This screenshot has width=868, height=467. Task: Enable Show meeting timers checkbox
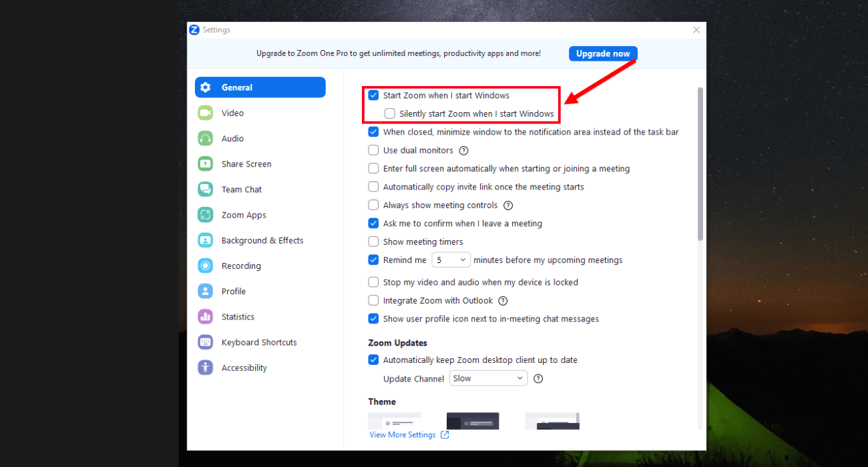[373, 242]
